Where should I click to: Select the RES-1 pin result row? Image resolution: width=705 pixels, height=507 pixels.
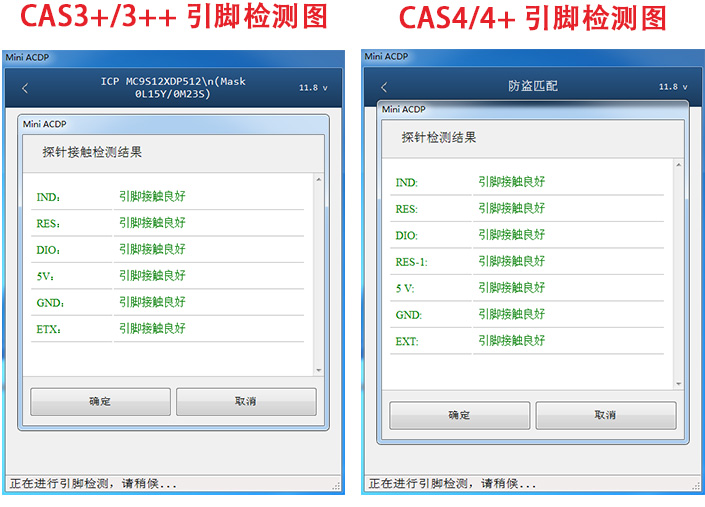click(526, 262)
